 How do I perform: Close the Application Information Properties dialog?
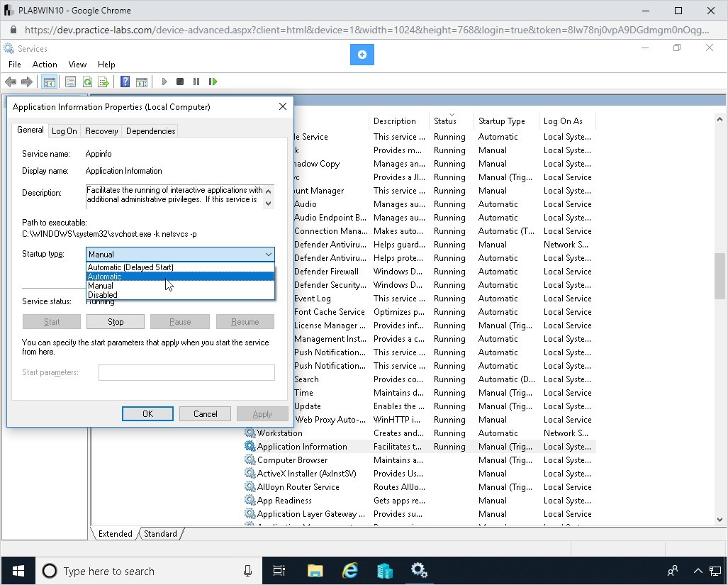coord(283,107)
